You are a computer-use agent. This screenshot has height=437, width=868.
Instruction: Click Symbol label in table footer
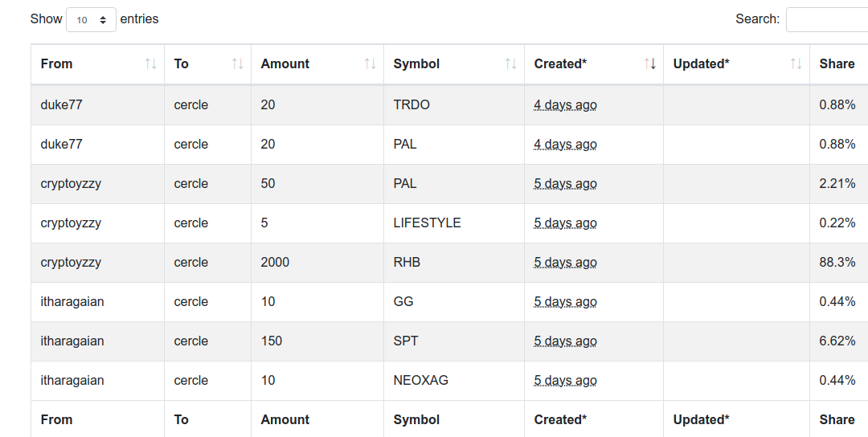[x=416, y=420]
